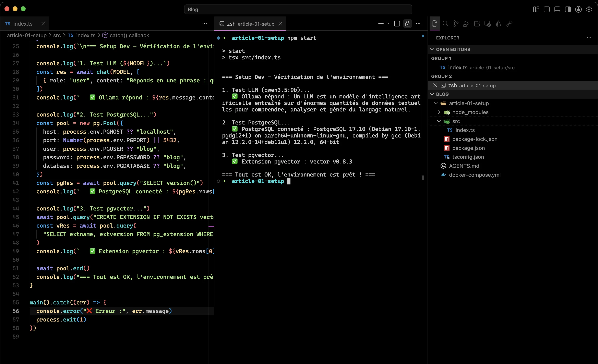598x364 pixels.
Task: Click the Blog command center search field
Action: click(298, 9)
